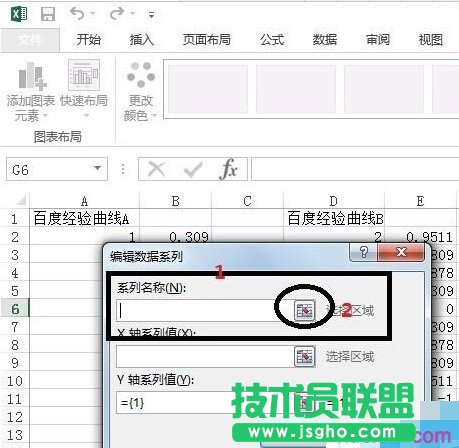Click the range selector icon for series name
Viewport: 459px width, 448px height.
coord(305,310)
